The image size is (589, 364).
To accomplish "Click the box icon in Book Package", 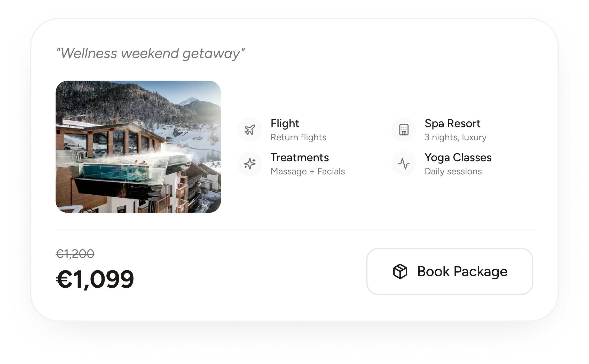I will pos(400,271).
